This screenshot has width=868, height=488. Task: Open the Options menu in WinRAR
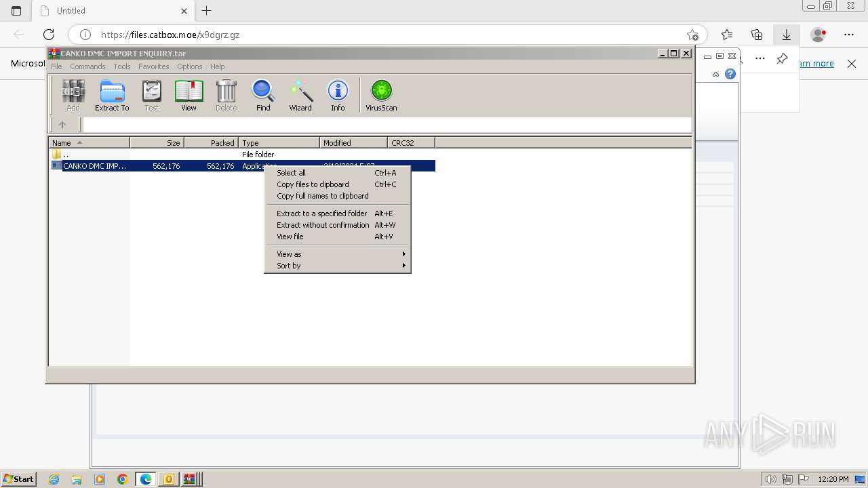click(190, 66)
